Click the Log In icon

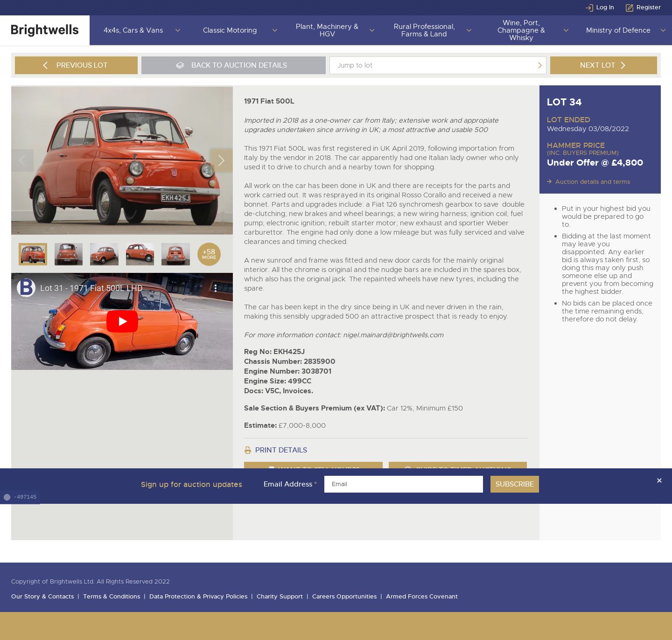click(x=589, y=7)
